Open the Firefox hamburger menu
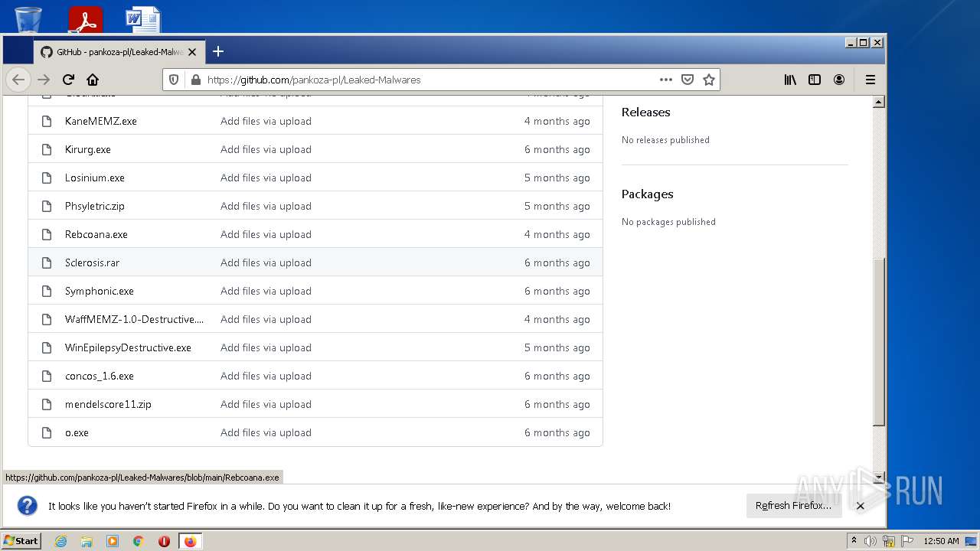Image resolution: width=980 pixels, height=551 pixels. (x=870, y=80)
